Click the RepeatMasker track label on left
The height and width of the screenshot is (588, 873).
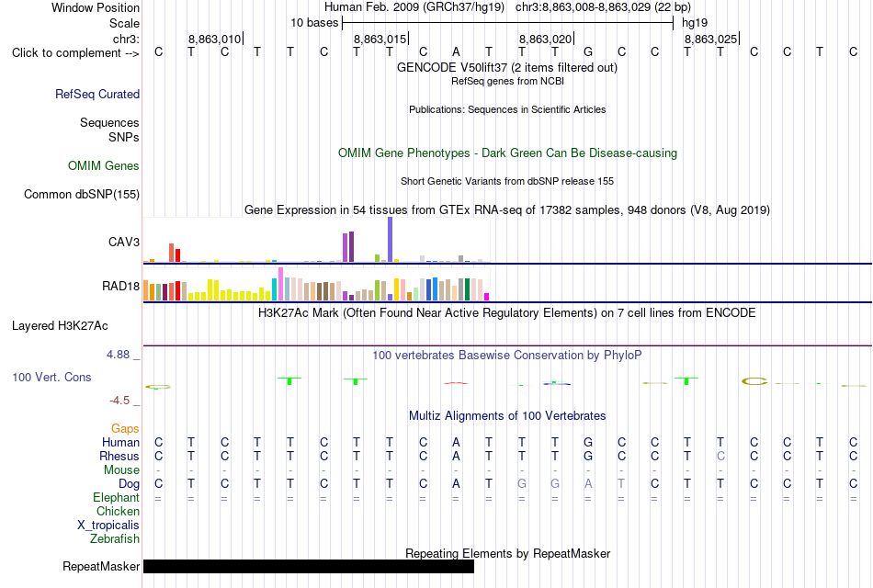coord(101,566)
